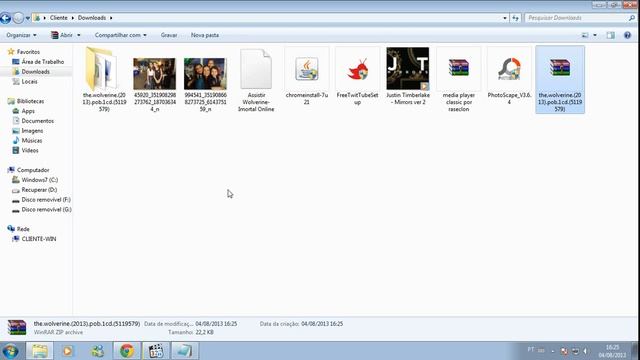Screen dimensions: 640x360
Task: Open the Vídeos library
Action: click(x=30, y=150)
